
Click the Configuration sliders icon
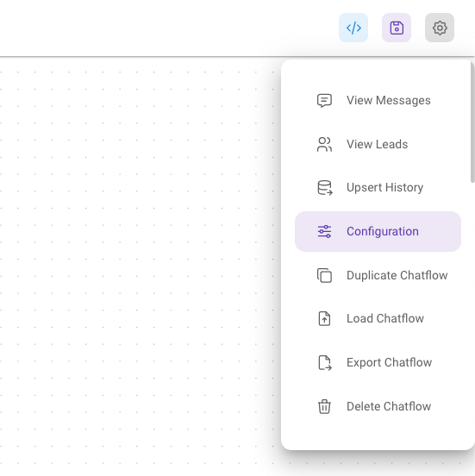[x=324, y=231]
